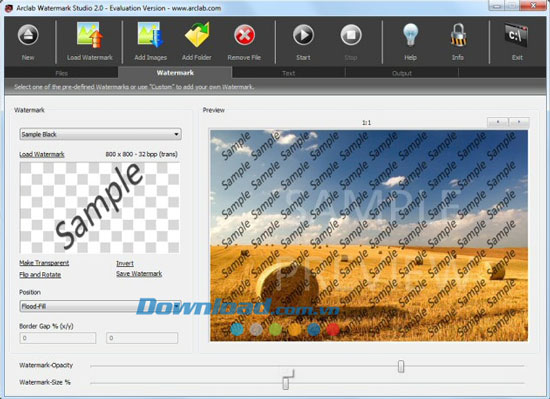Click the previous preview image button
Viewport: 550px width, 399px height.
click(498, 122)
